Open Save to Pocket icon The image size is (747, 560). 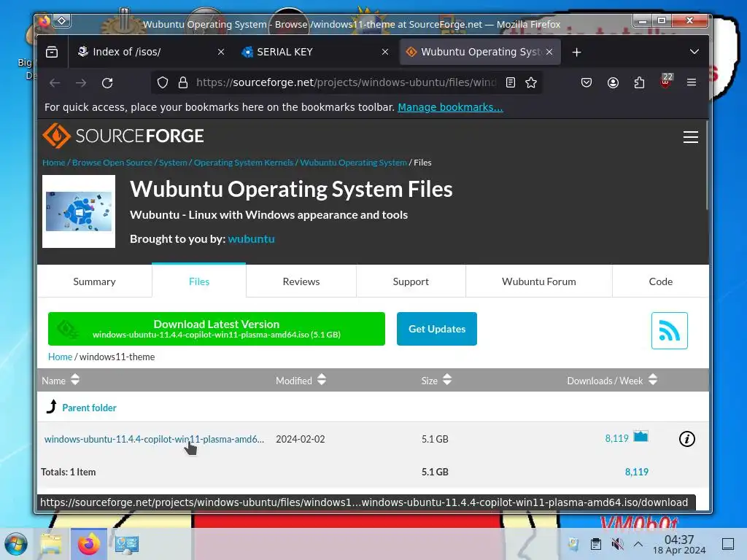[587, 83]
